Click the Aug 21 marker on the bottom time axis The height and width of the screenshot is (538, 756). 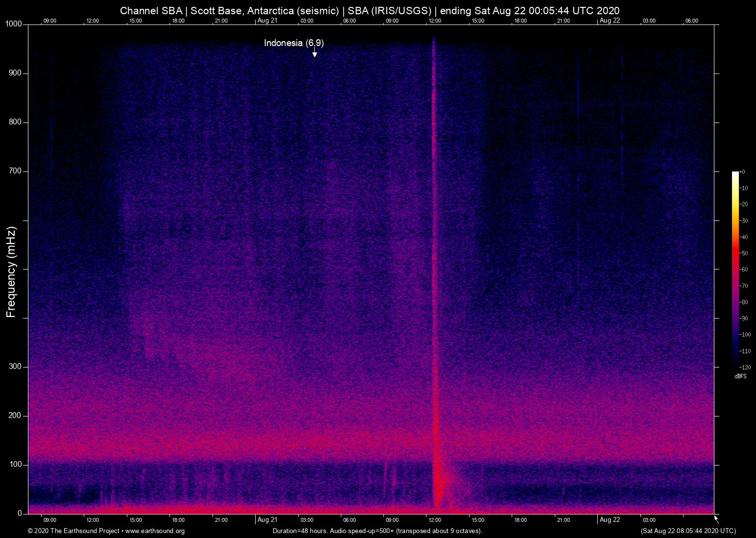pyautogui.click(x=267, y=520)
